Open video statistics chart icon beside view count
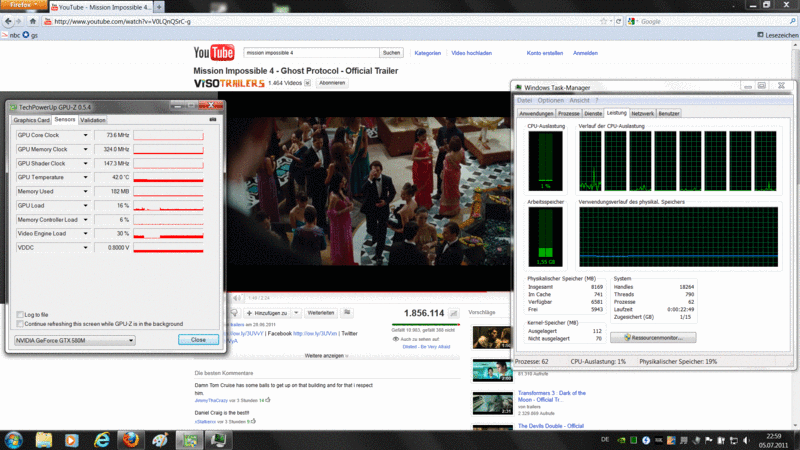 [x=453, y=313]
